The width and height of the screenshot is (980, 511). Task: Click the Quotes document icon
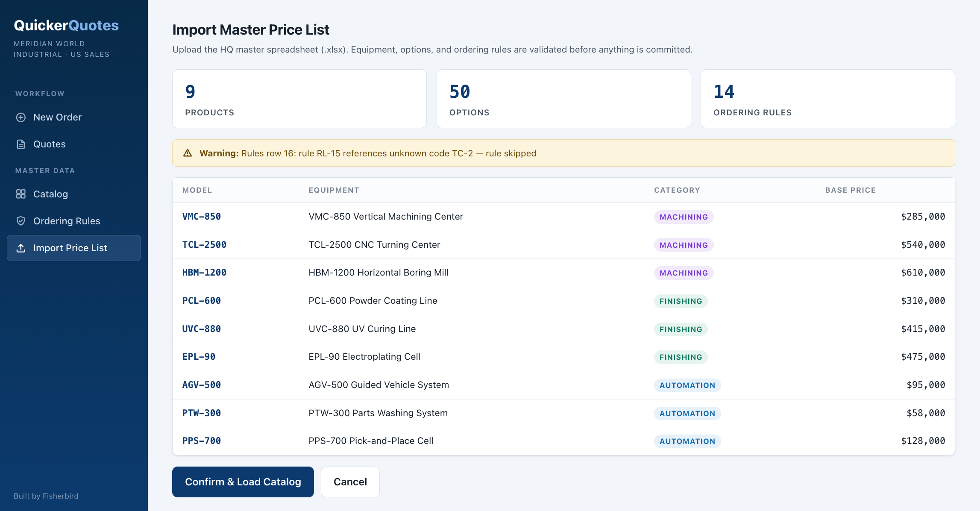click(x=21, y=144)
